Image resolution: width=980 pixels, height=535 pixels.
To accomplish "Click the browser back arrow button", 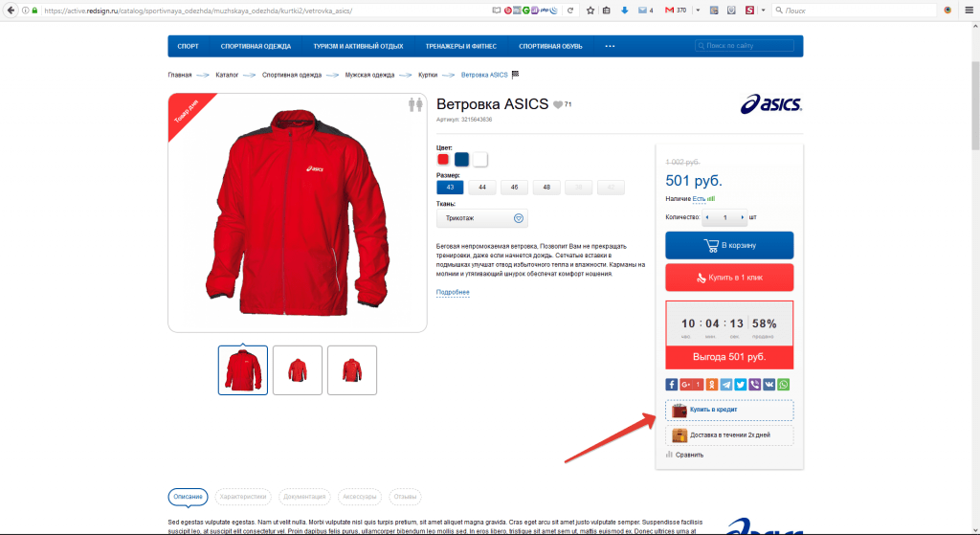I will pyautogui.click(x=11, y=10).
